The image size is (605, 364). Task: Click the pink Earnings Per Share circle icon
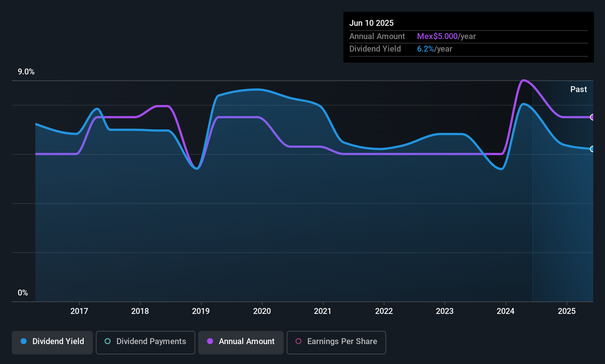click(x=298, y=341)
